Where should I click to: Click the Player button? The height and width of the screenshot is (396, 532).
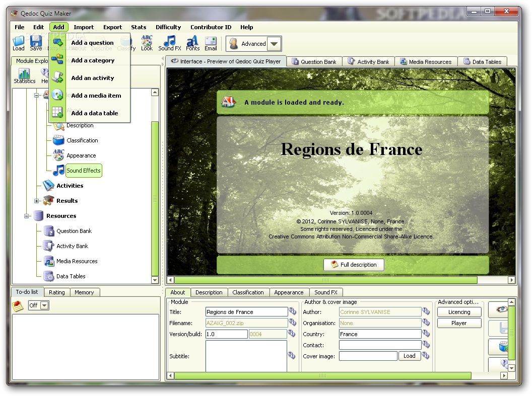[459, 323]
